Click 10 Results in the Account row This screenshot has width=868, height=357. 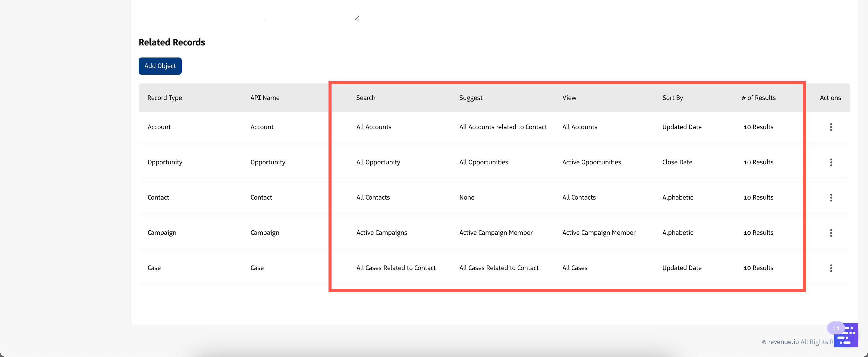click(759, 127)
